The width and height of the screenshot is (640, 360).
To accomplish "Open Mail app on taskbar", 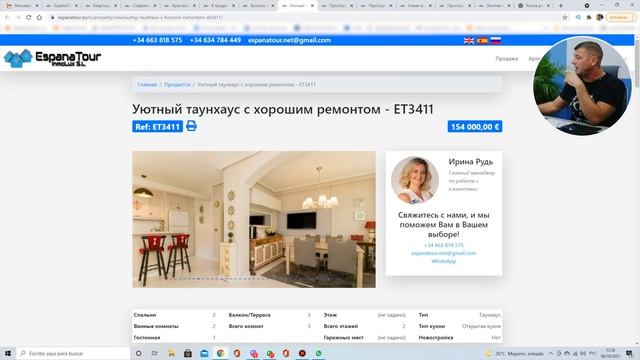I will point(204,353).
